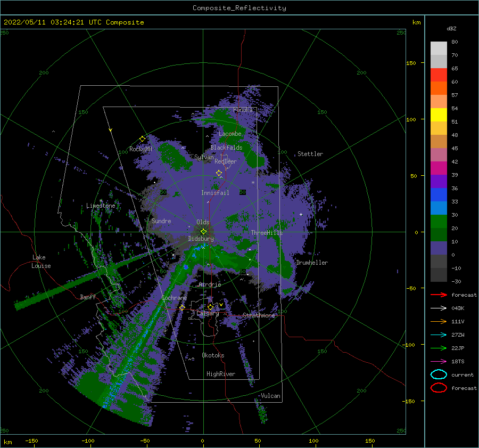Click the HighRiver label

tap(221, 374)
